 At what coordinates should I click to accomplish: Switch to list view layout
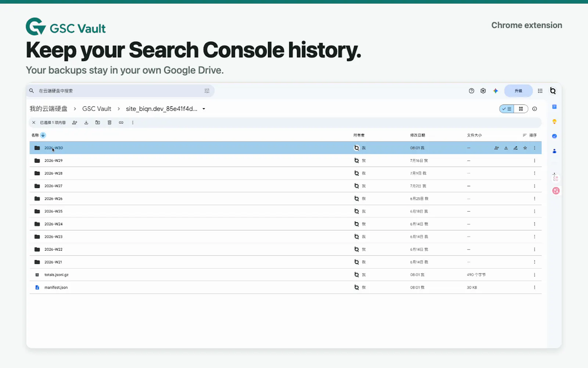[507, 109]
